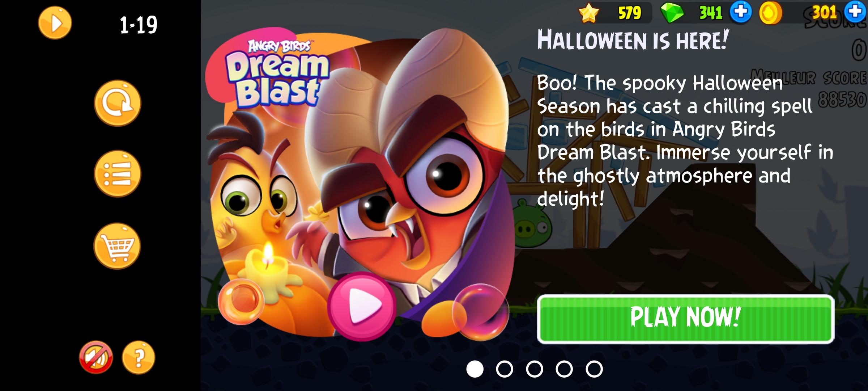Add gems with plus next to 341
The width and height of the screenshot is (868, 391).
[x=741, y=12]
